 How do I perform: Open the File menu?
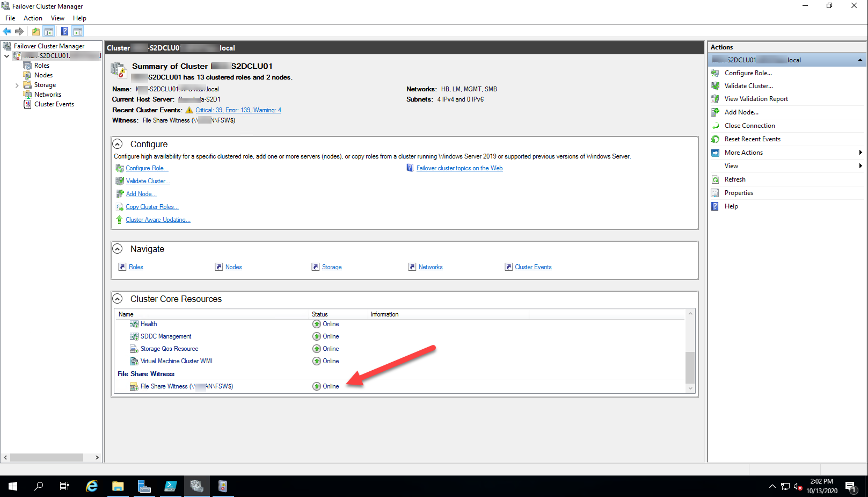[x=10, y=18]
